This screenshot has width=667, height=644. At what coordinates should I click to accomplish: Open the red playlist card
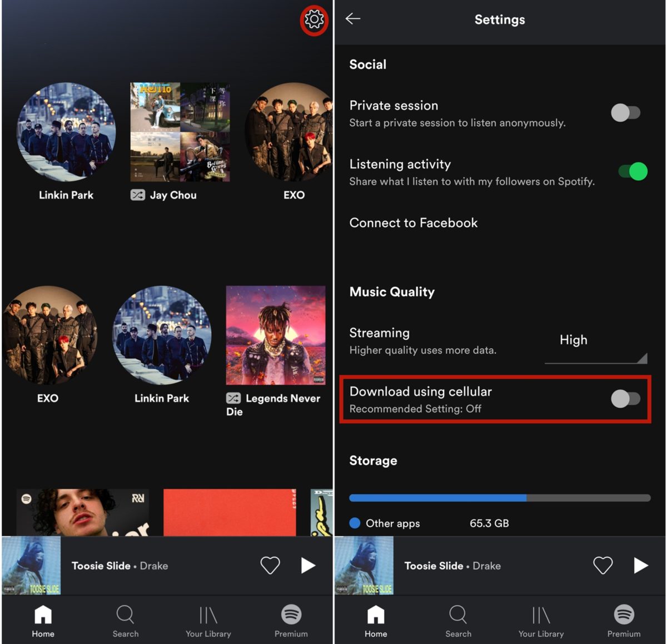230,512
